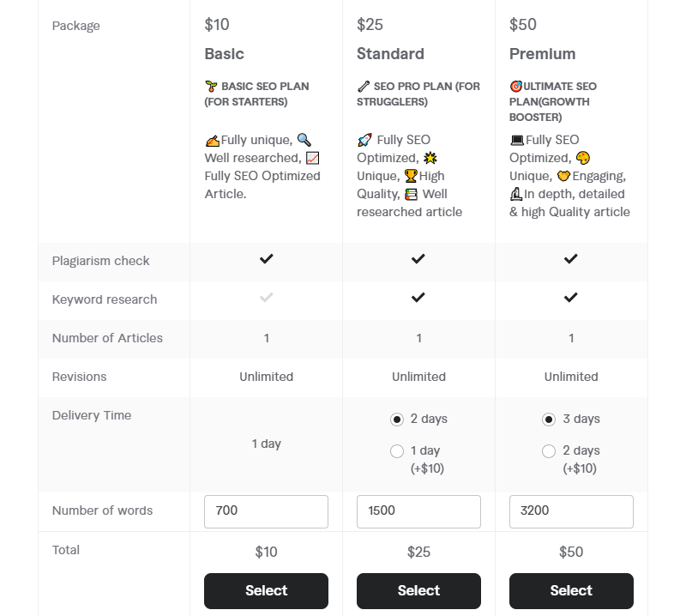Click Standard plan Plagiarism check checkmark

[418, 258]
